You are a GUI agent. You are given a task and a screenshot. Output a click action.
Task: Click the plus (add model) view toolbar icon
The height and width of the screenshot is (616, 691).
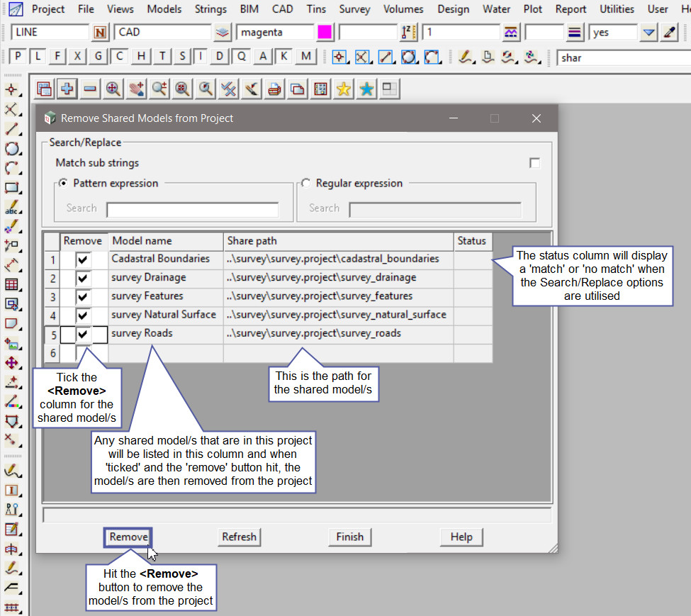pos(67,89)
